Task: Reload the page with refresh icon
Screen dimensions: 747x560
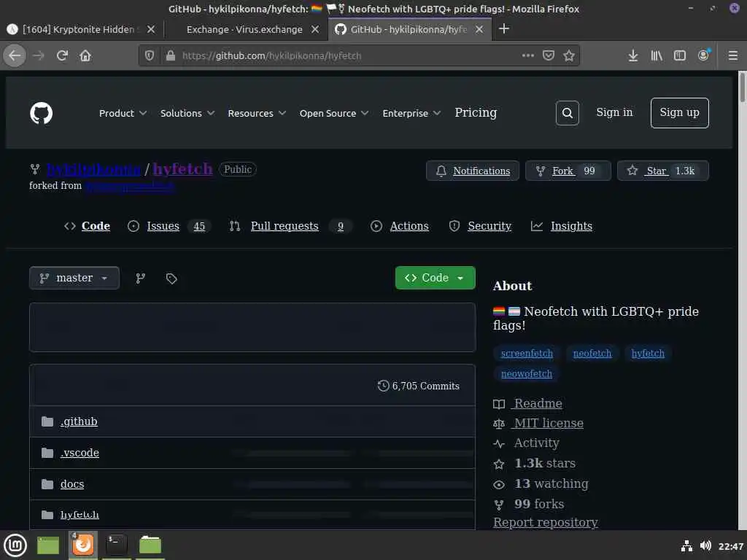Action: tap(62, 55)
